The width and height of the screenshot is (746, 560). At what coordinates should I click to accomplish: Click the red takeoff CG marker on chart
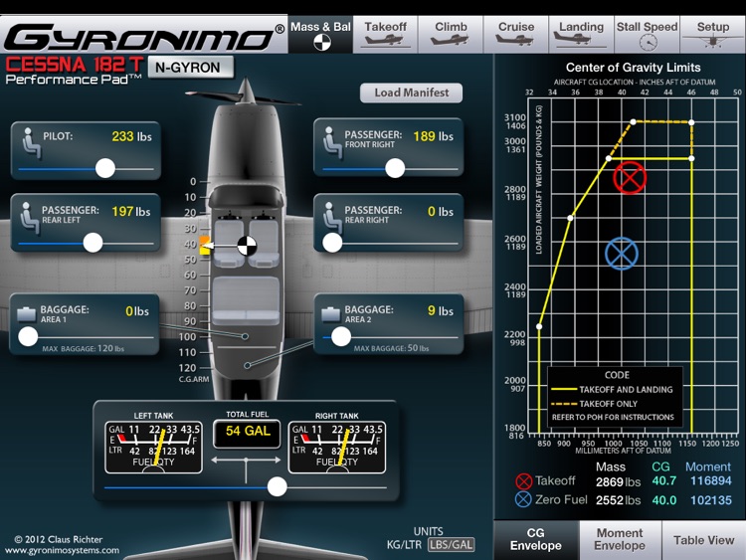pos(630,178)
